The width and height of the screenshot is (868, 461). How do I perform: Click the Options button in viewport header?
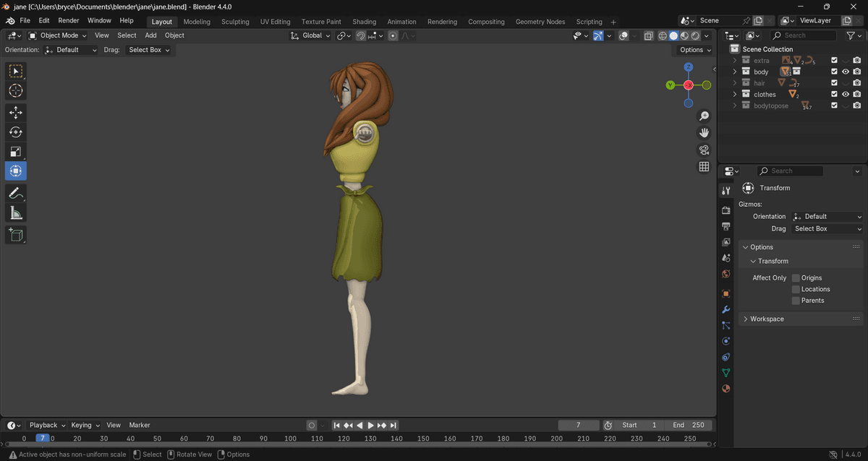click(695, 50)
